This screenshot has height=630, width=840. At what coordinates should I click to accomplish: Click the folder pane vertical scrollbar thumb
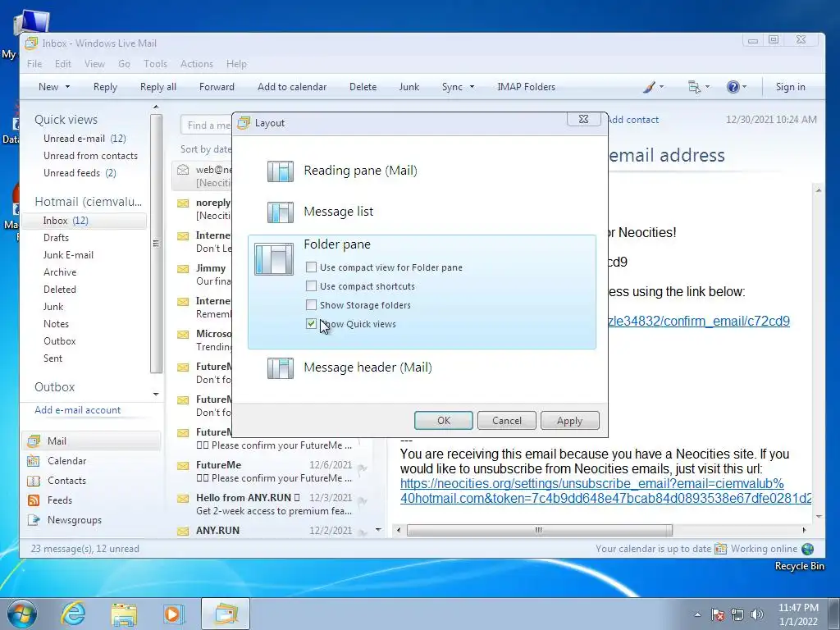click(156, 243)
